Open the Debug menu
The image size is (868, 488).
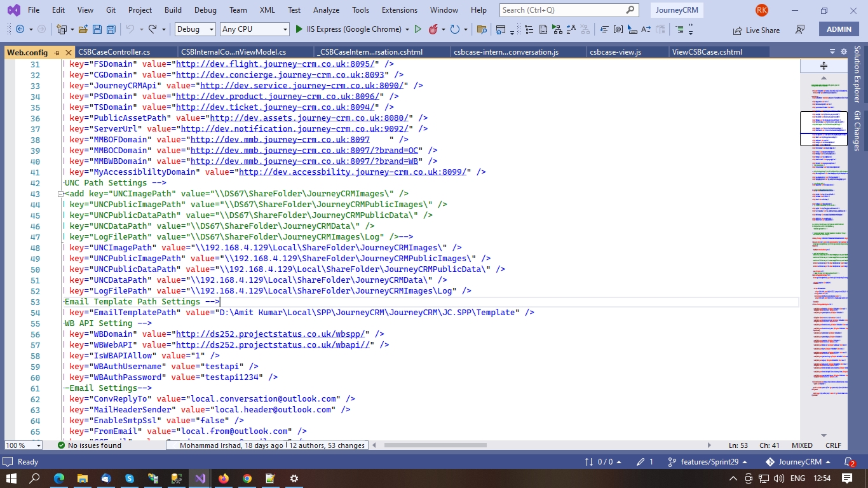tap(205, 10)
